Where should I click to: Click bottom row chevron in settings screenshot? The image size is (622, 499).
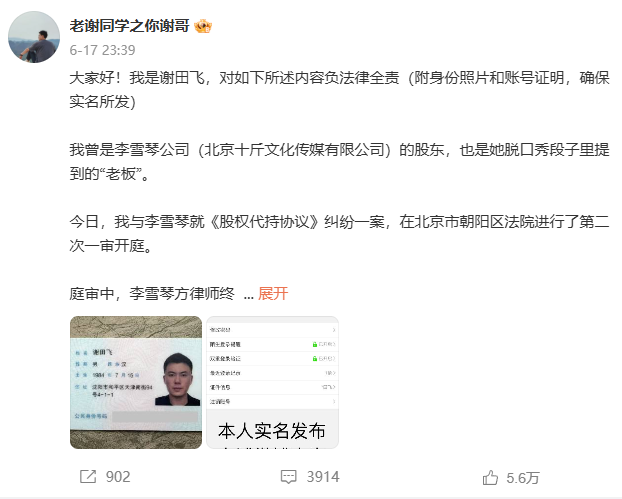[334, 401]
